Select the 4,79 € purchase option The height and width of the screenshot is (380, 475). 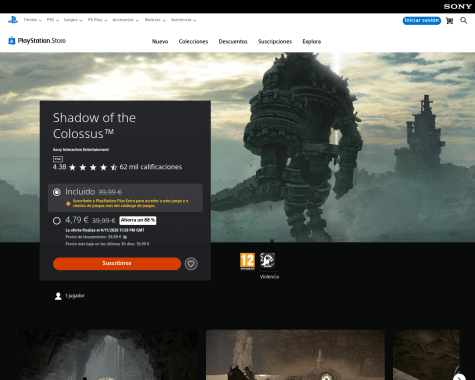57,221
